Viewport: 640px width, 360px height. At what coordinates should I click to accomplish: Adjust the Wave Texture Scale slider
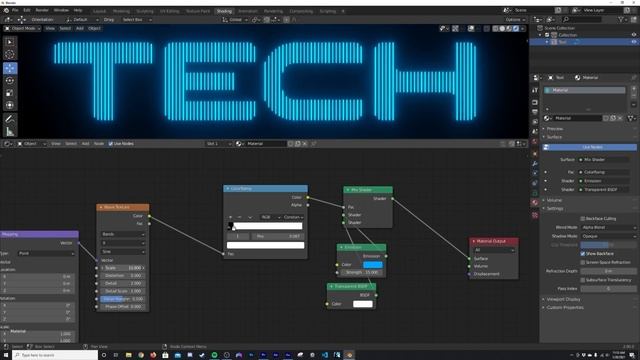pyautogui.click(x=123, y=268)
